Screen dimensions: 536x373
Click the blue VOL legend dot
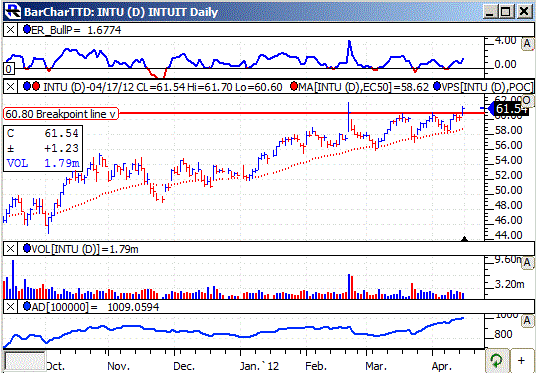pos(27,249)
